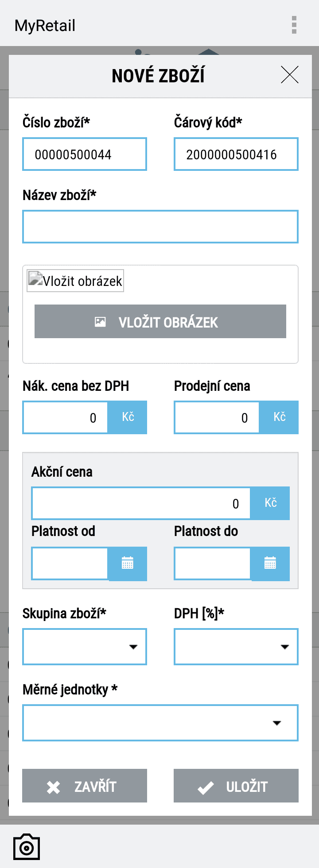This screenshot has height=868, width=319.
Task: Select the Čárový kód input field
Action: coord(236,154)
